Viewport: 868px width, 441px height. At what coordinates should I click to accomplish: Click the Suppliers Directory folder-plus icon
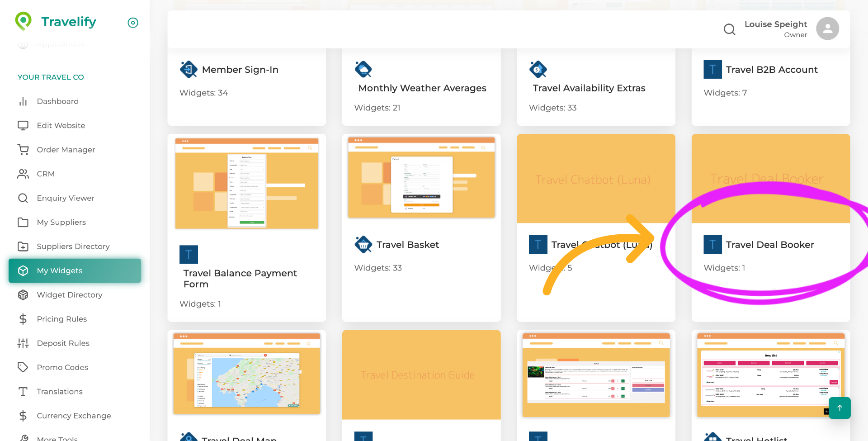pyautogui.click(x=23, y=247)
